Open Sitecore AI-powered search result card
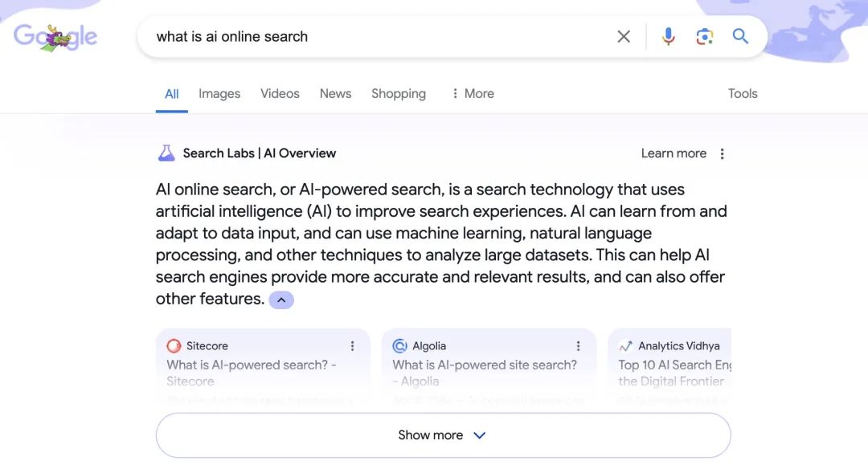This screenshot has width=868, height=469. 252,372
